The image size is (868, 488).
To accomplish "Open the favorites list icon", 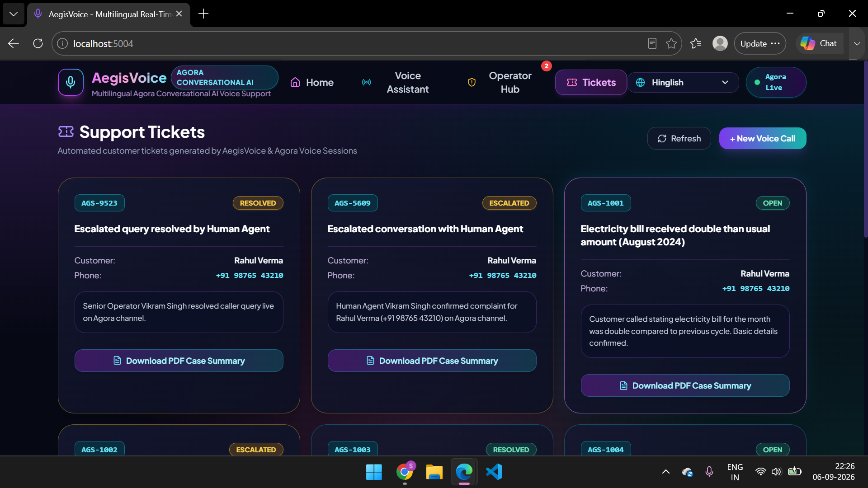I will coord(696,43).
